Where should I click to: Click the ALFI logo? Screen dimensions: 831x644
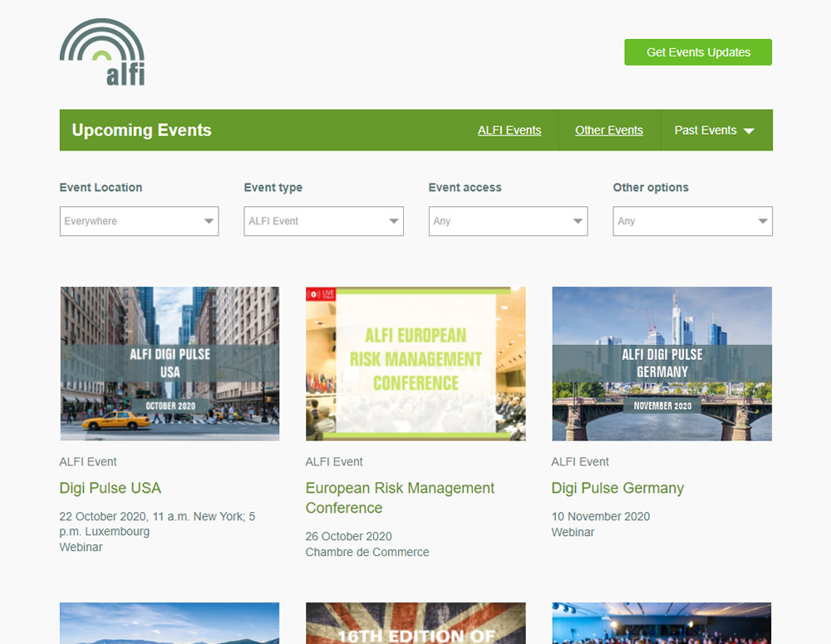tap(102, 52)
